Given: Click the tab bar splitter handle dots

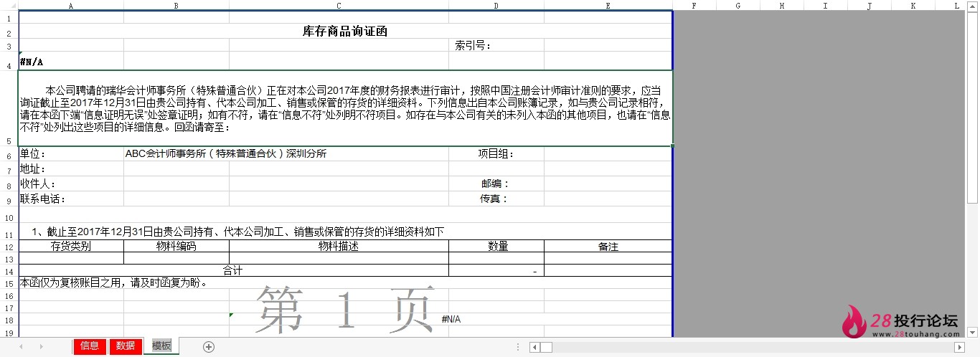Looking at the screenshot, I should click(x=518, y=347).
